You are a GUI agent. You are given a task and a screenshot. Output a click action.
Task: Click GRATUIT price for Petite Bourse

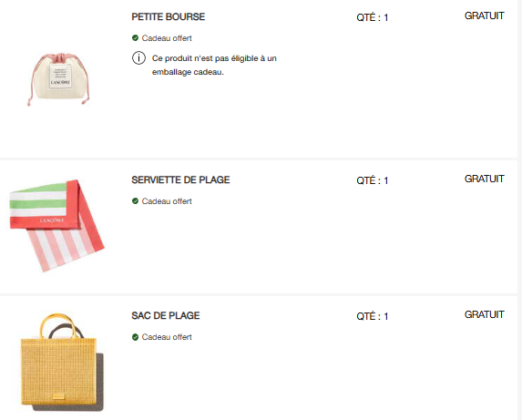point(484,15)
